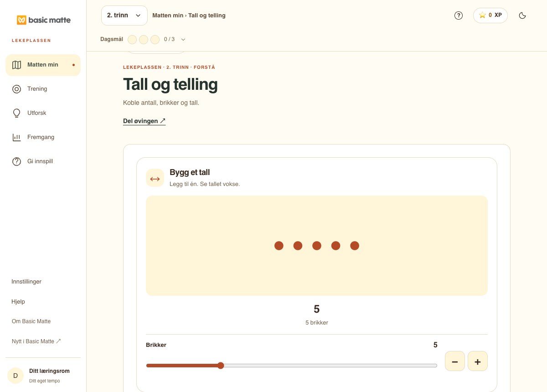The image size is (547, 392).
Task: Click the 0 / 3 daily goal counter
Action: coord(169,39)
